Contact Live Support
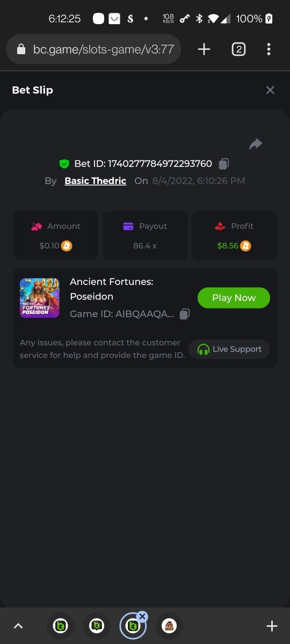This screenshot has width=290, height=644. [229, 349]
